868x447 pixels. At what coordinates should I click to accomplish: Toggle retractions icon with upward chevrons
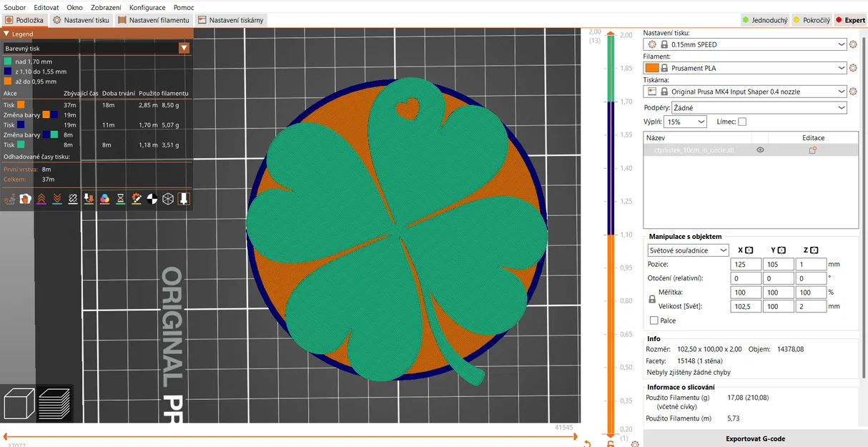pyautogui.click(x=41, y=199)
